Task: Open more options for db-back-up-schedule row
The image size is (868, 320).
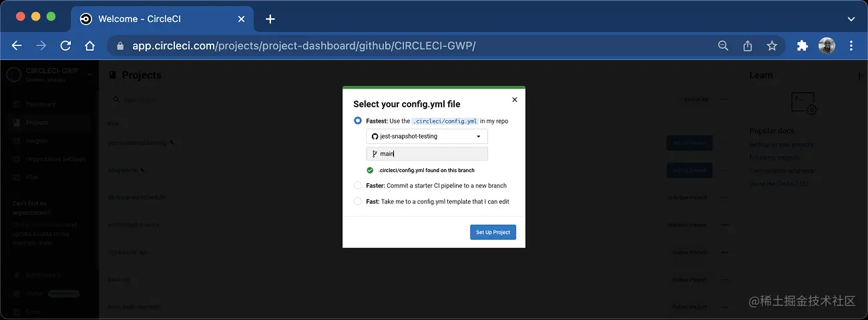Action: point(725,198)
